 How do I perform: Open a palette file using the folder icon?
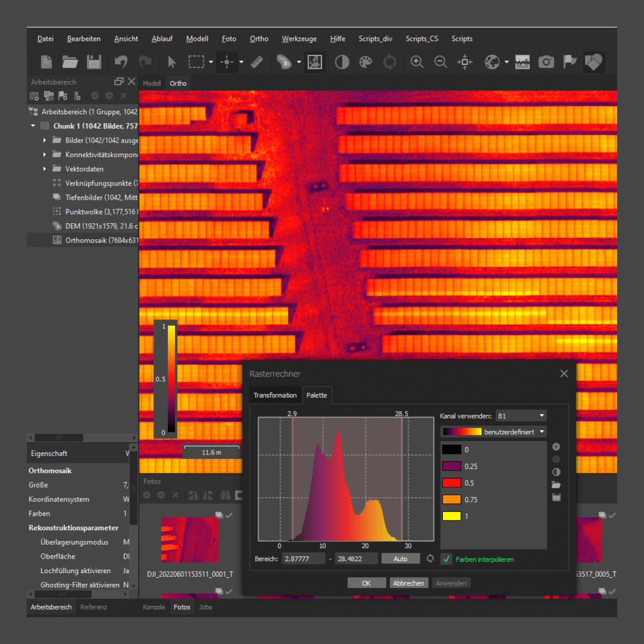click(x=556, y=485)
